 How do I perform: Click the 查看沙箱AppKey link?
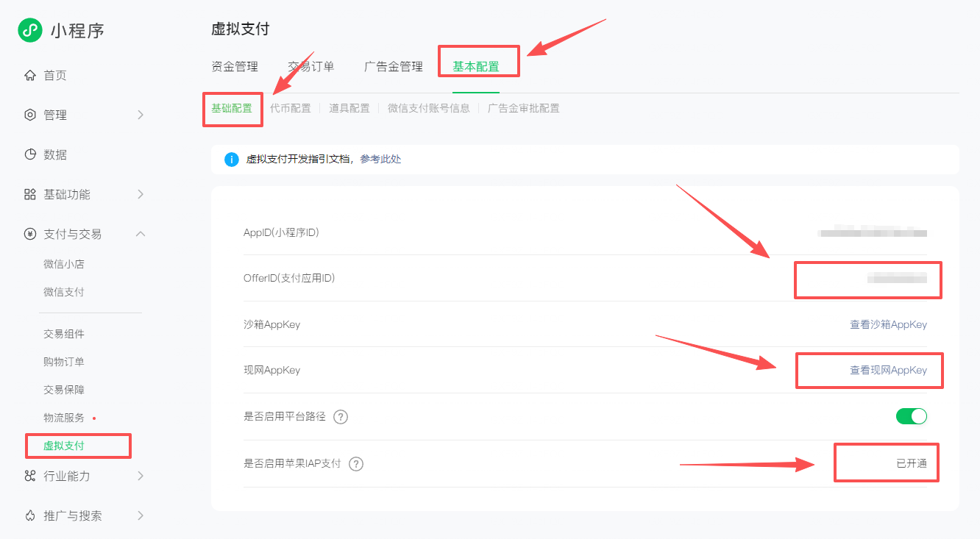(888, 324)
